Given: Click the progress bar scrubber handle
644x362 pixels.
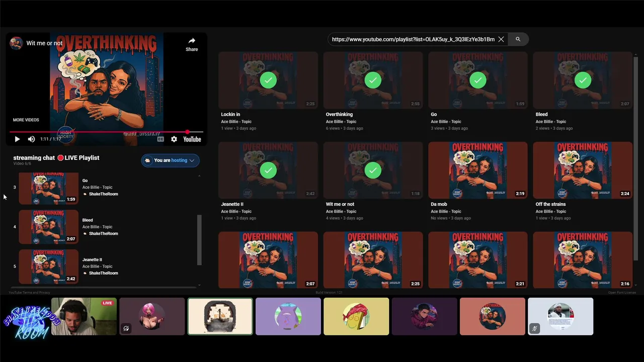Looking at the screenshot, I should click(x=188, y=132).
